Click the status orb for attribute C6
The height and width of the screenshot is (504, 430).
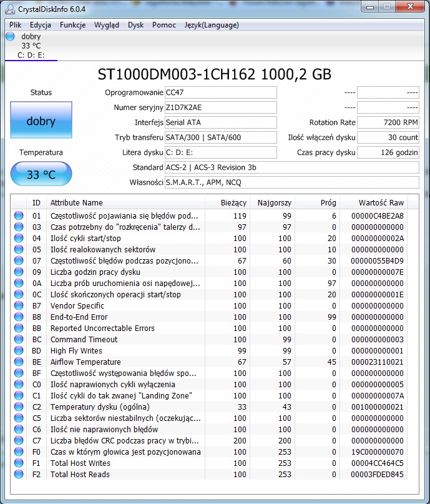[19, 429]
